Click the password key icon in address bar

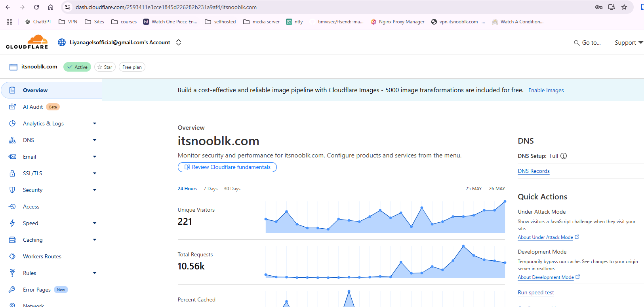click(x=599, y=7)
